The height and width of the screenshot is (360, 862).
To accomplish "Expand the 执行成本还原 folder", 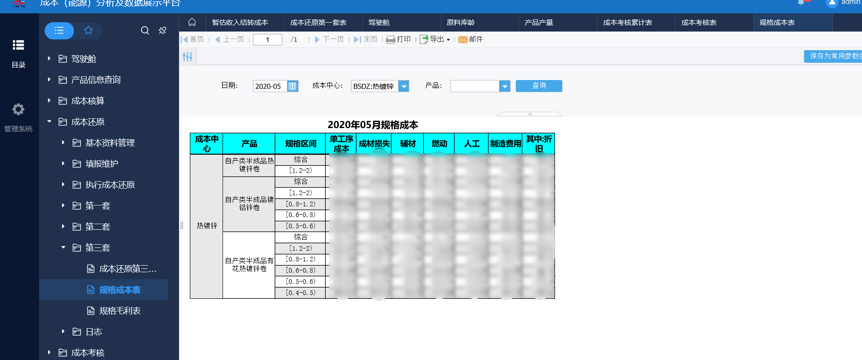I will 63,185.
